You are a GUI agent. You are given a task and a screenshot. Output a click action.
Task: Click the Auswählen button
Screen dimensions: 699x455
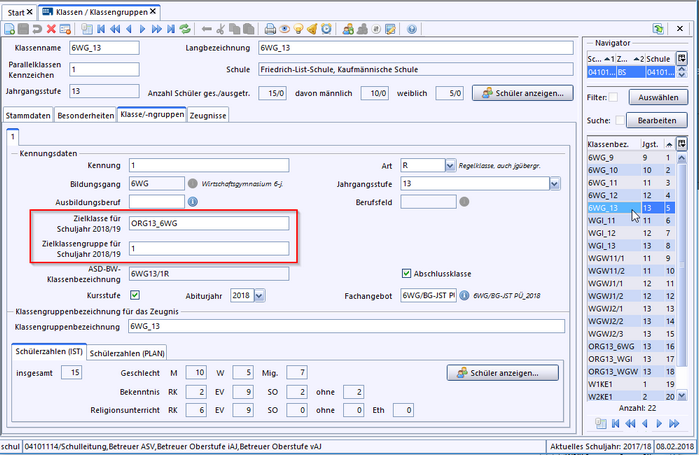657,98
